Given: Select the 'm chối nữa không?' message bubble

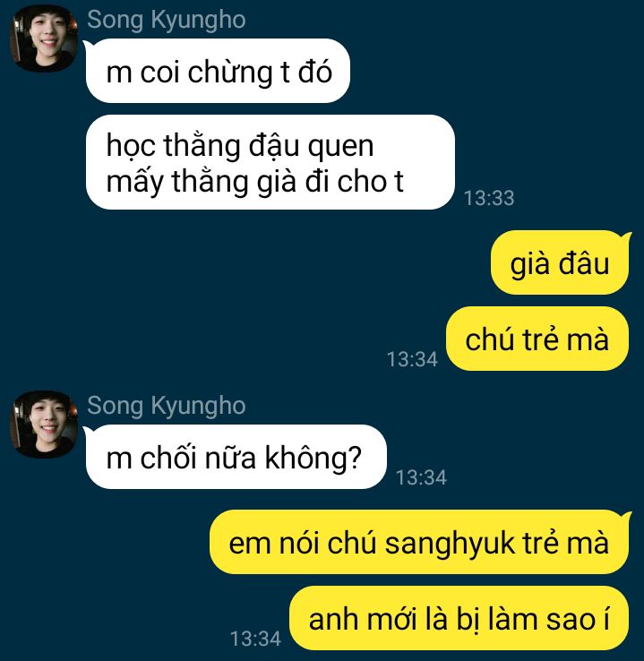Looking at the screenshot, I should [236, 457].
